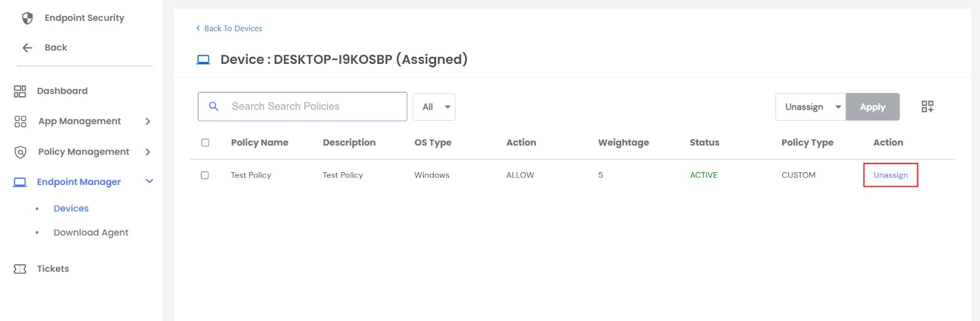Click the add widget grid icon
Viewport: 980px width, 321px height.
927,107
